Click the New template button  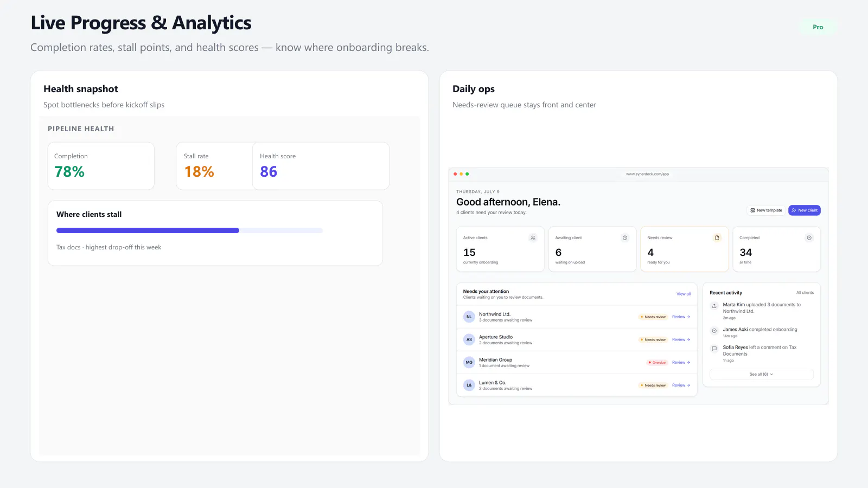[766, 210]
